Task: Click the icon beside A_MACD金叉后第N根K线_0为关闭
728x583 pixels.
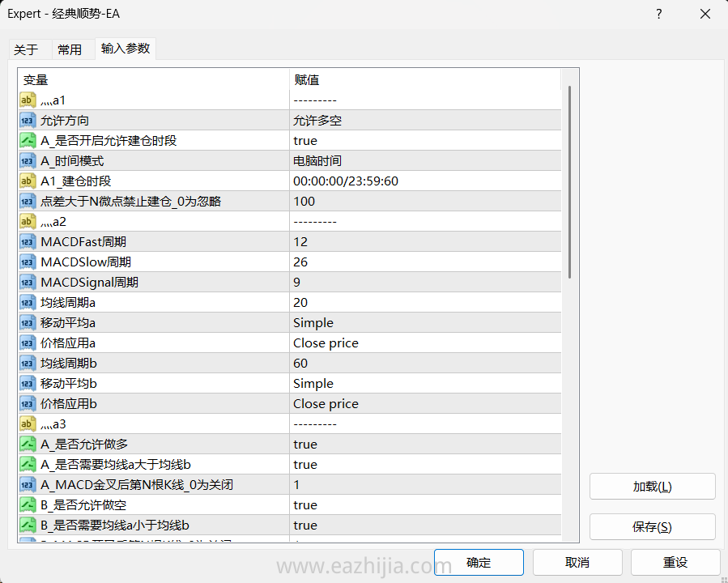Action: [x=28, y=484]
